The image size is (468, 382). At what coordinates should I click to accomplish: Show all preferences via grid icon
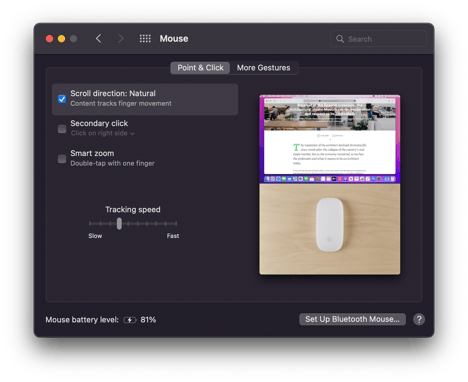tap(145, 39)
